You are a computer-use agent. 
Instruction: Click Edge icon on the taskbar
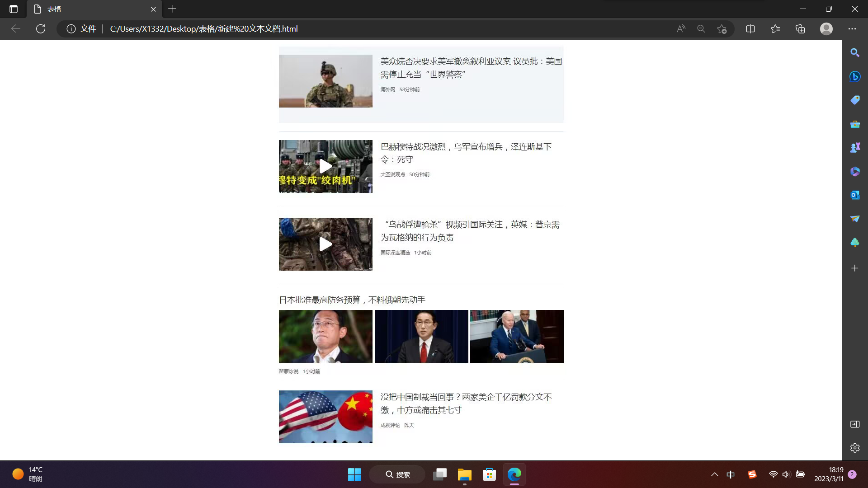[x=514, y=474]
